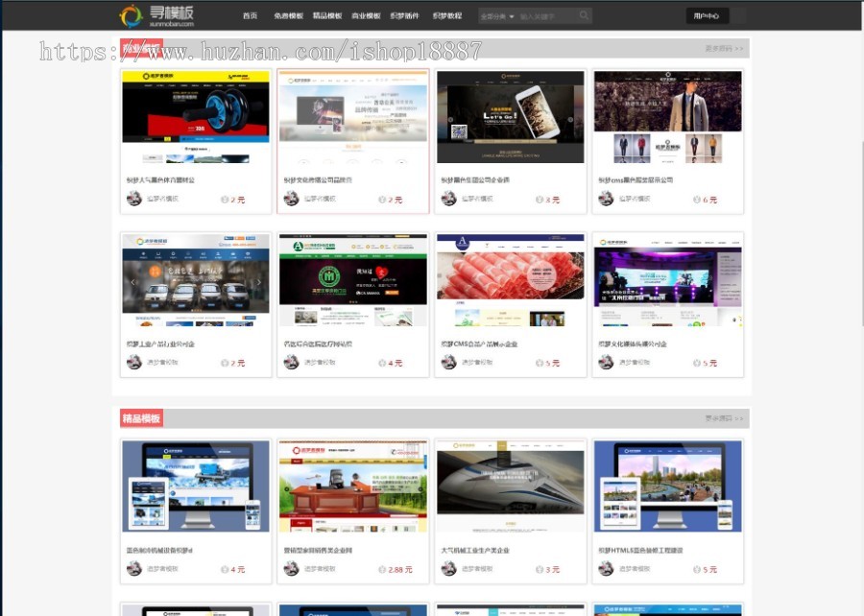Click author avatar on the high-speed train template card
The height and width of the screenshot is (616, 864).
[x=448, y=568]
